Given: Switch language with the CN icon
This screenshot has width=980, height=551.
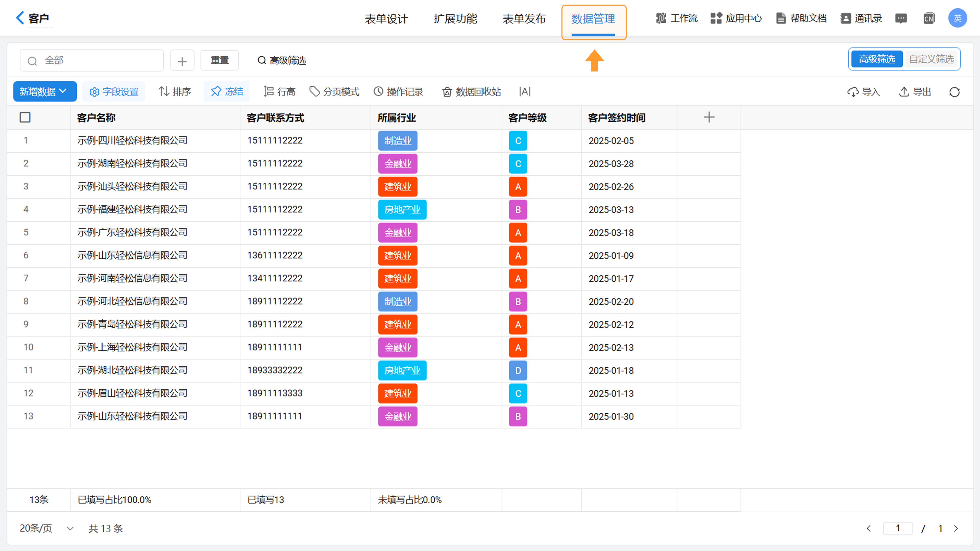Looking at the screenshot, I should [929, 18].
